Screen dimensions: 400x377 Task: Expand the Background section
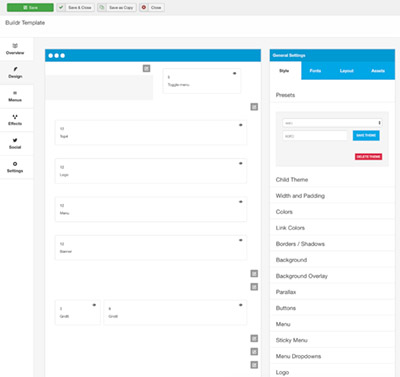coord(332,260)
